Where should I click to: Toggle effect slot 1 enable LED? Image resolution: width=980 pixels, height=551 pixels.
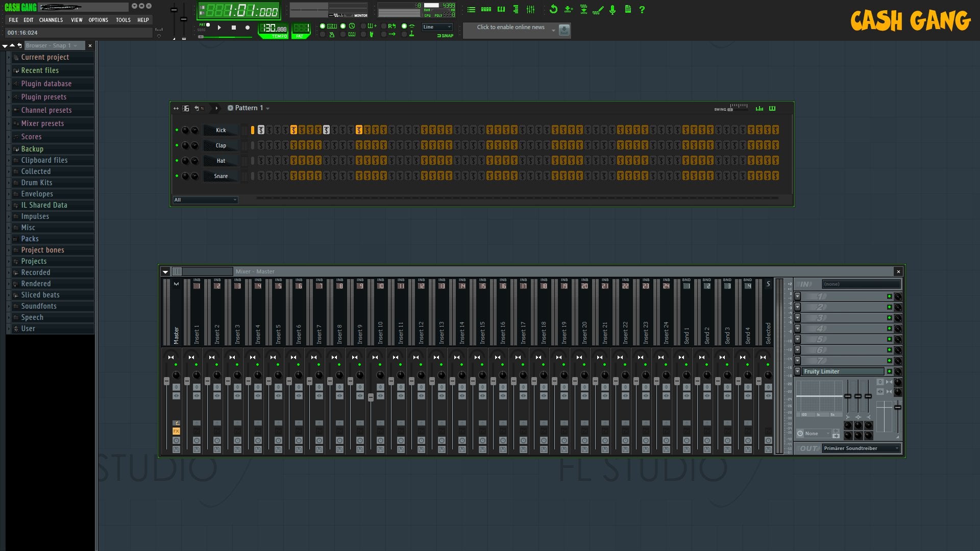(x=889, y=296)
